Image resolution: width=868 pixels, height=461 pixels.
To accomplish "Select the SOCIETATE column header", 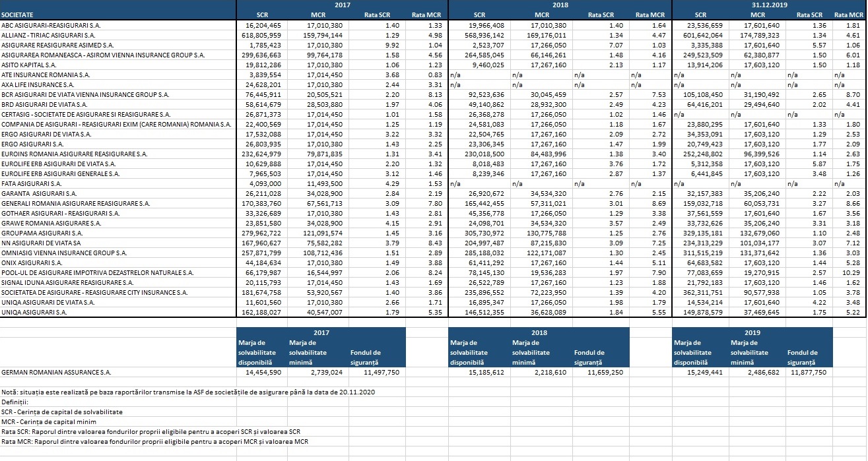I will coord(18,14).
